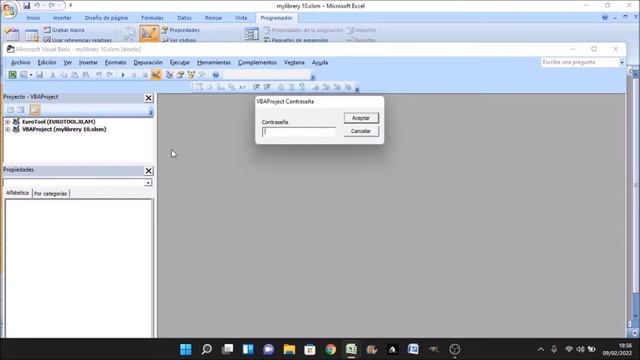Click the Aceptar button
This screenshot has height=360, width=640.
pyautogui.click(x=361, y=118)
